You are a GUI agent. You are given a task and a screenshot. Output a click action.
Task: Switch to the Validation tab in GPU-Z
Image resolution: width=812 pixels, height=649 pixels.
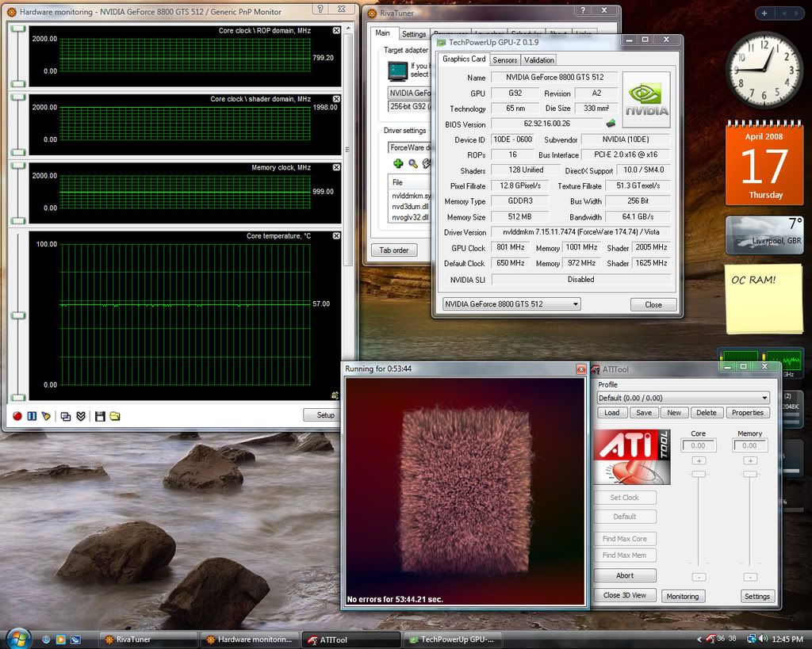point(539,59)
